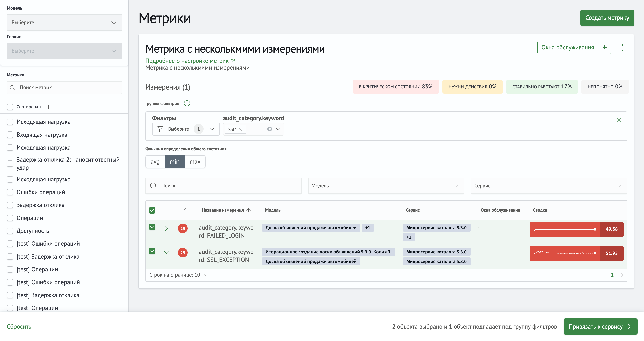Click Итерационное создание доски объявлений 5.3.0. Копия 3. tag

[328, 252]
